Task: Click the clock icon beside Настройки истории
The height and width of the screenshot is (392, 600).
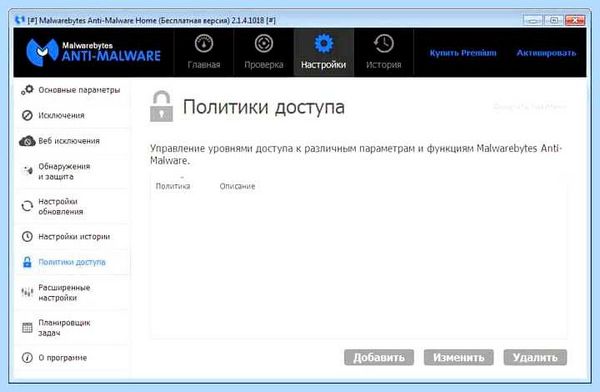Action: [x=27, y=237]
